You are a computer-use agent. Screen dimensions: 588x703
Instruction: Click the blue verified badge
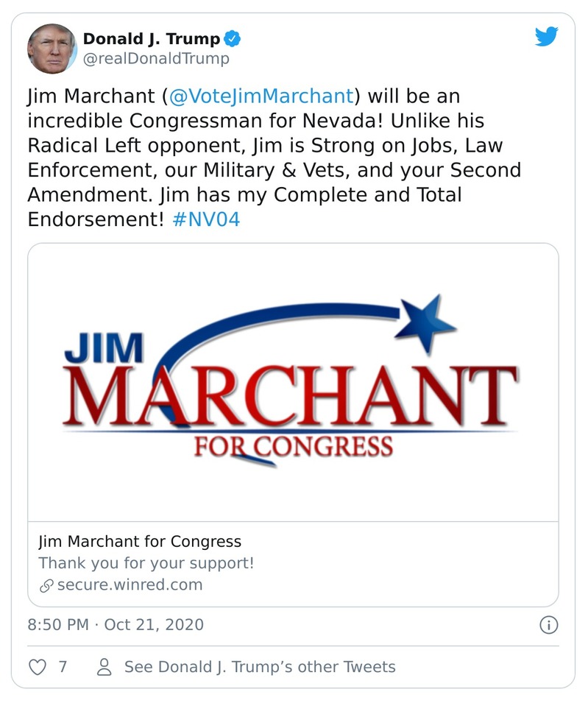233,39
